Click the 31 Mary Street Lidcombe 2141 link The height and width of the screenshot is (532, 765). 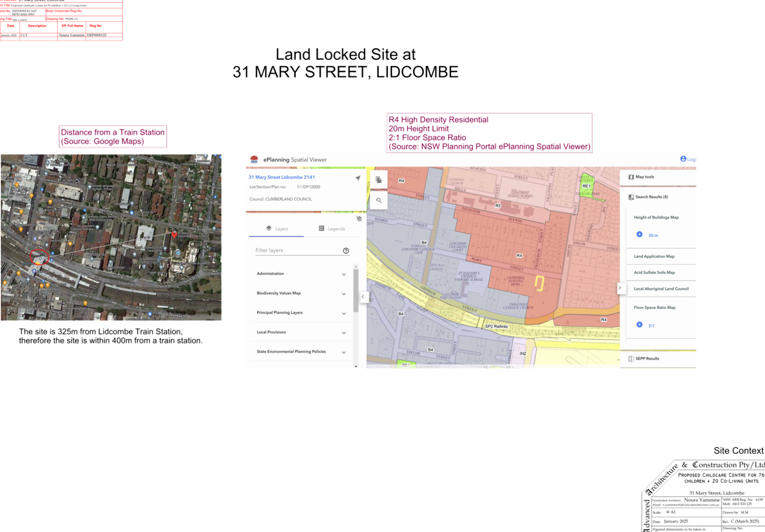point(282,177)
